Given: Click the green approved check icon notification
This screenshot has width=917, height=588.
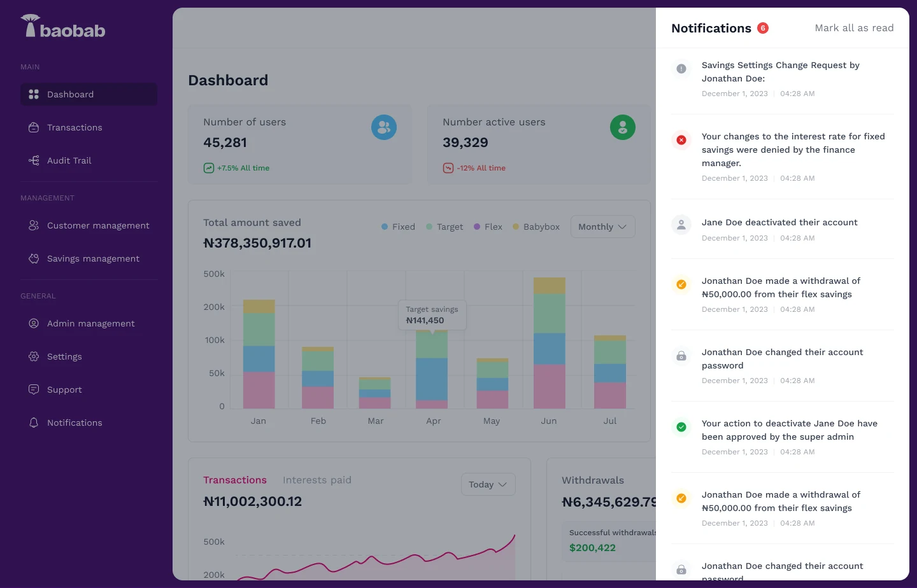Looking at the screenshot, I should pos(681,427).
